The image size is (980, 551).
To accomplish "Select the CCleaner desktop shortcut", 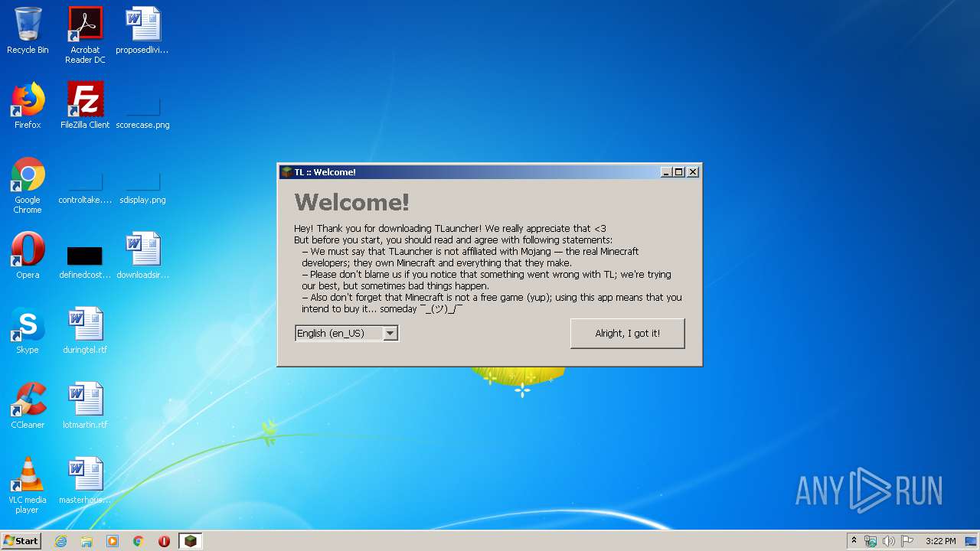I will tap(28, 406).
